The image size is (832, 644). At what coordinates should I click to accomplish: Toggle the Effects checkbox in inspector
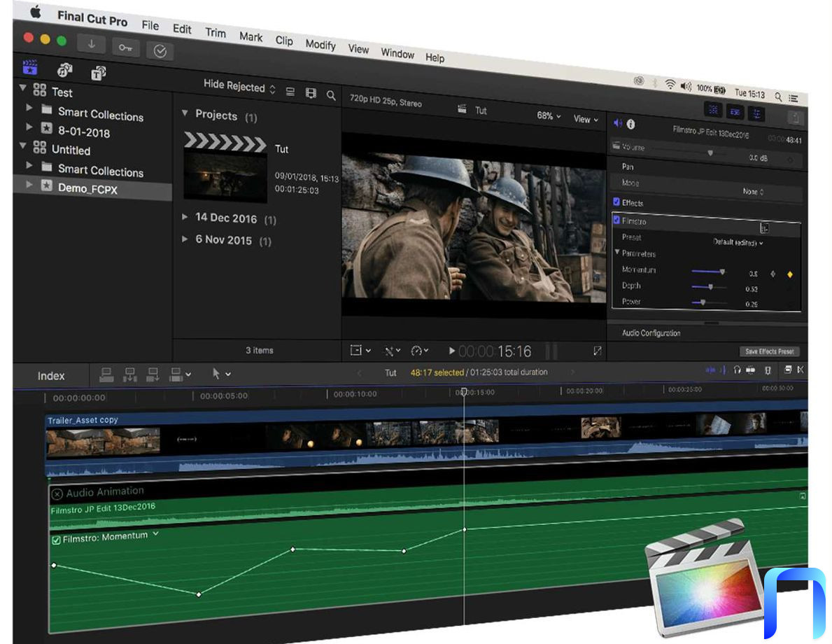616,202
